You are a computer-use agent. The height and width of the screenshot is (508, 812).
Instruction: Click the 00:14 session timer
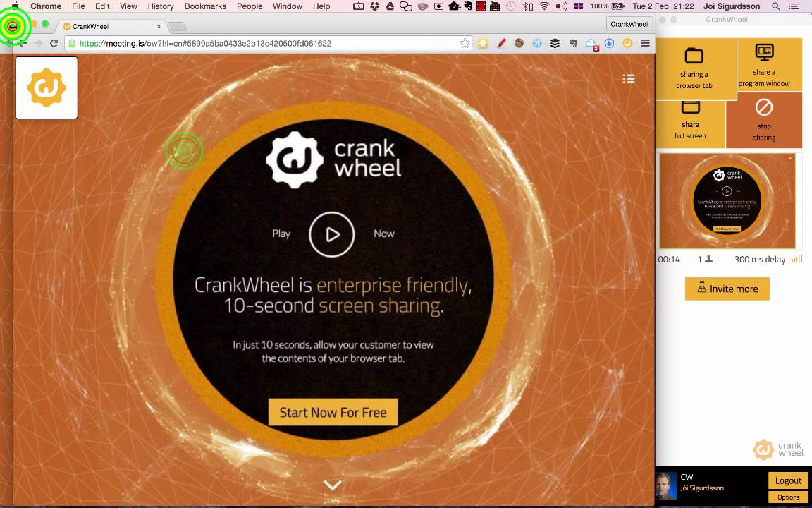[668, 259]
